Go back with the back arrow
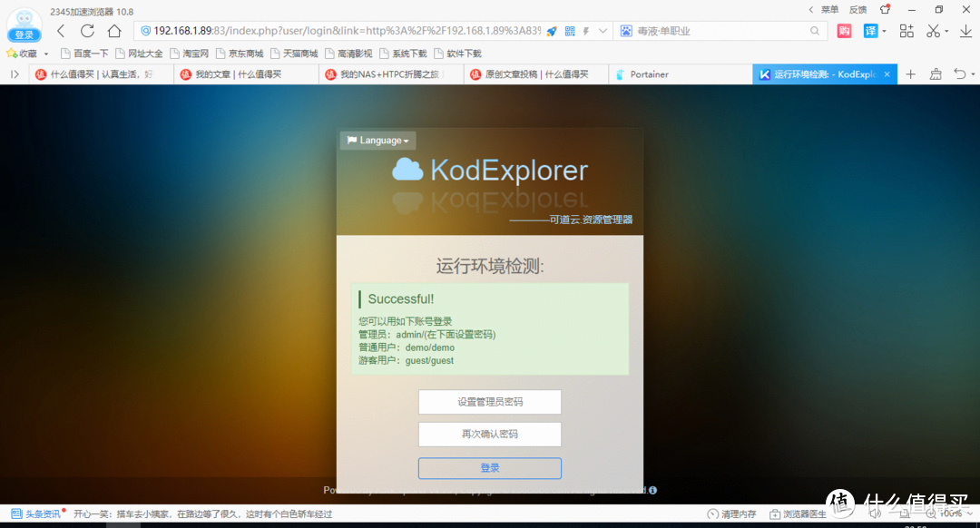Viewport: 980px width, 528px height. 62,31
